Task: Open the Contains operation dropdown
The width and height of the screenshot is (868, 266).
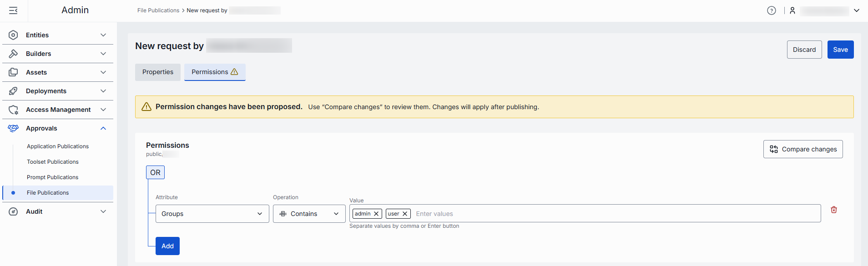Action: [309, 214]
